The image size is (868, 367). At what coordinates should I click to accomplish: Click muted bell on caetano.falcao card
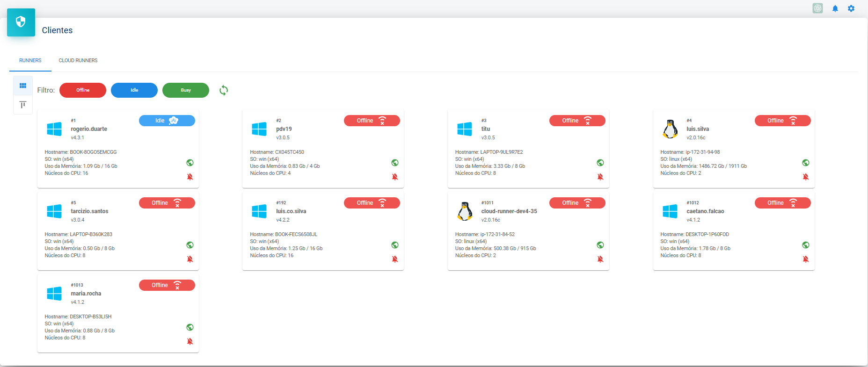click(x=806, y=259)
